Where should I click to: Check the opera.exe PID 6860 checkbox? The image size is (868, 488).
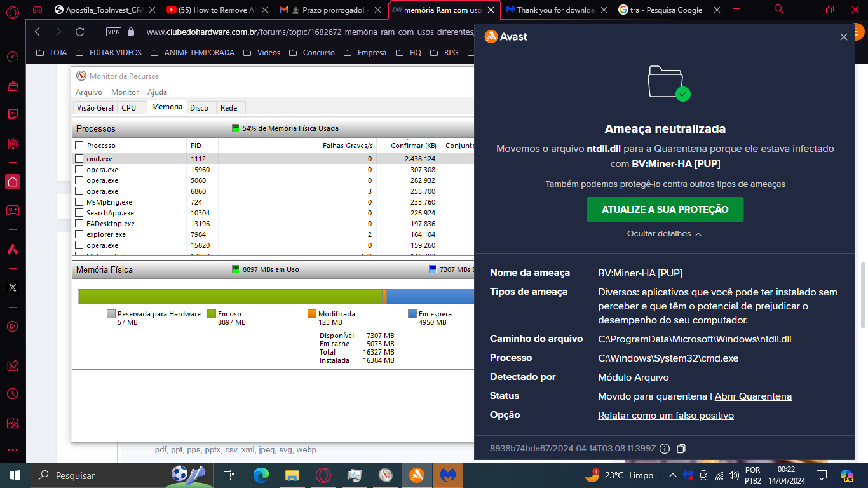(x=79, y=191)
